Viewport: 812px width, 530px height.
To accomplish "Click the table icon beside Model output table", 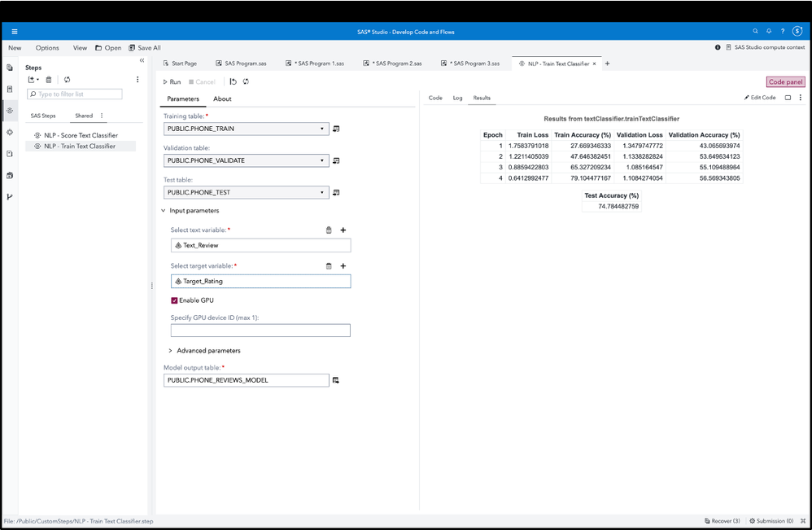I will coord(335,380).
